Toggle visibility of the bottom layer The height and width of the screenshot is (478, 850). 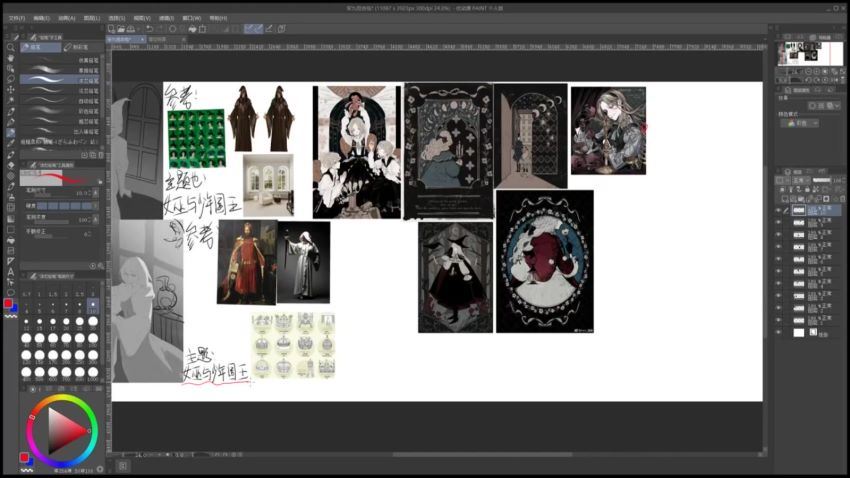coord(779,332)
